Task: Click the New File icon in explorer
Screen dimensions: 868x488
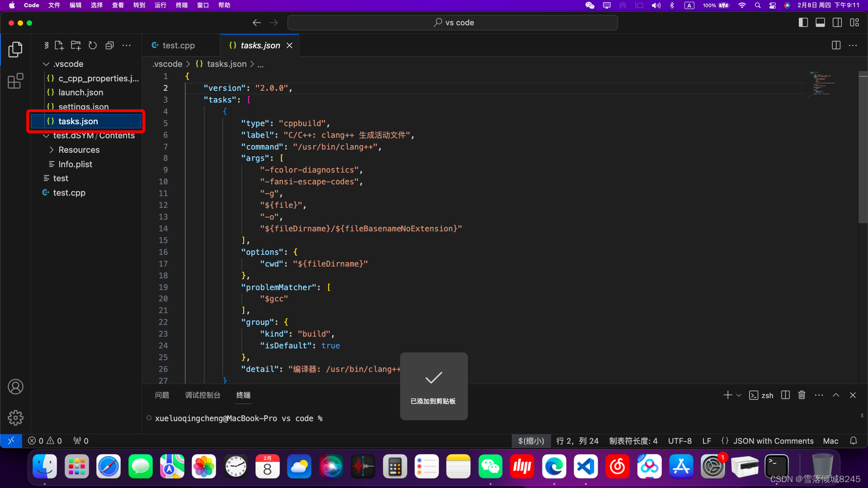Action: coord(59,46)
